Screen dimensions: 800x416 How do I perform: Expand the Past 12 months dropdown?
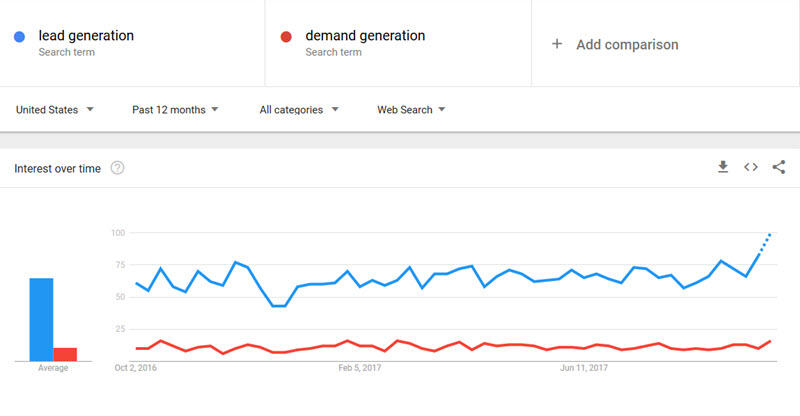coord(175,110)
